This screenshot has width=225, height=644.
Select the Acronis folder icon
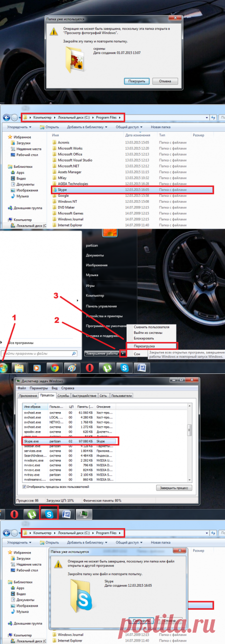point(54,142)
